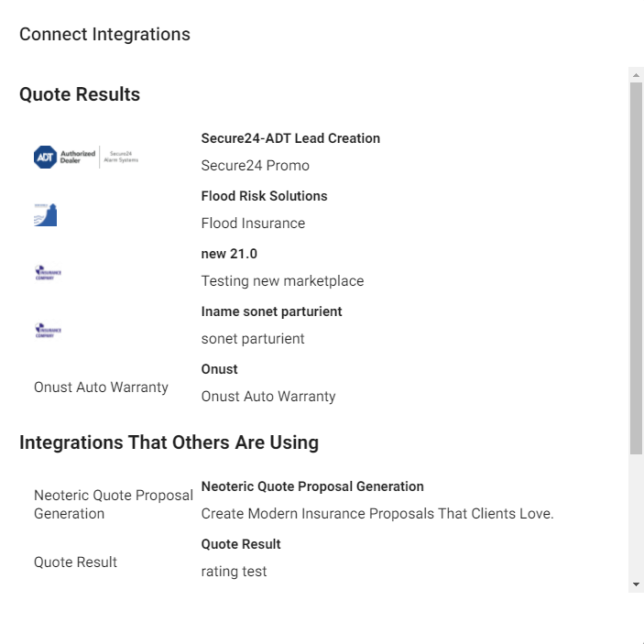Image resolution: width=644 pixels, height=644 pixels.
Task: Click the Flood Insurance description
Action: 253,224
